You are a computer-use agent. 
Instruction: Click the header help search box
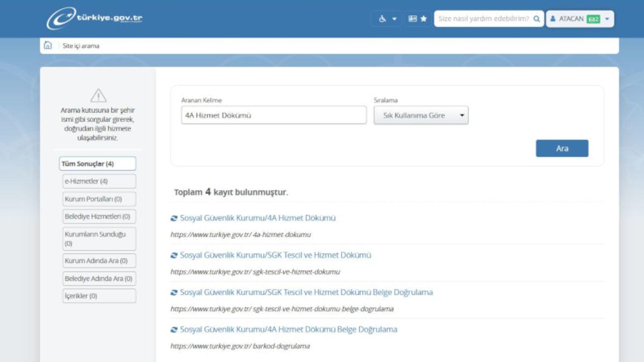pos(483,19)
